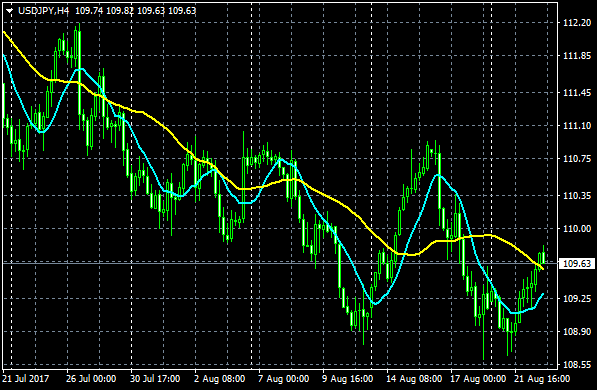
Task: Click the 110.00 price axis label
Action: tap(577, 229)
